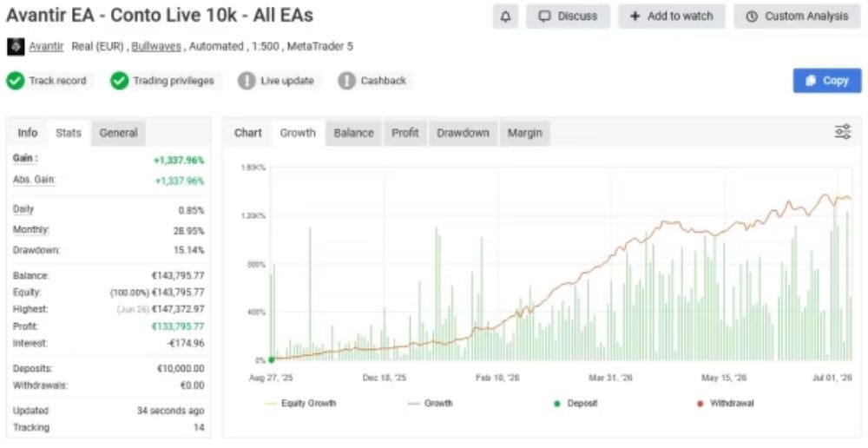
Task: Select the Drawdown chart tab
Action: tap(463, 133)
